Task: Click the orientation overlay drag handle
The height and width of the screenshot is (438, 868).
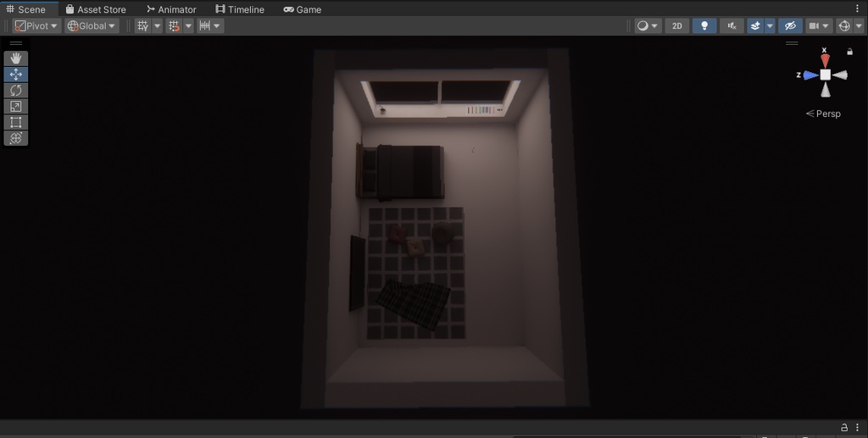Action: [x=793, y=43]
